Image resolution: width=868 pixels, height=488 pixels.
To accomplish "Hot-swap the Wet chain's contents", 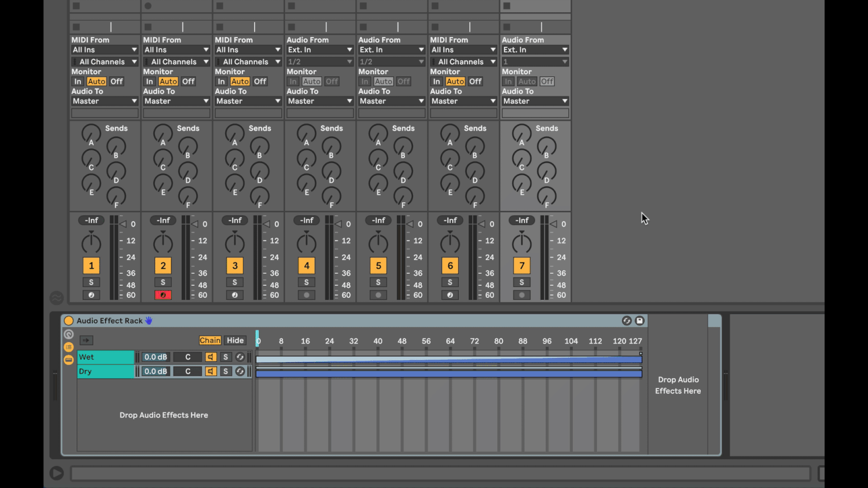I will [240, 357].
